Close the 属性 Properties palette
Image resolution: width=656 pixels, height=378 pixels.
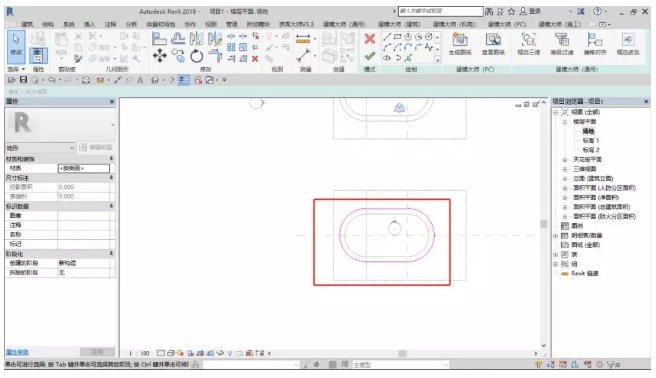(x=112, y=102)
